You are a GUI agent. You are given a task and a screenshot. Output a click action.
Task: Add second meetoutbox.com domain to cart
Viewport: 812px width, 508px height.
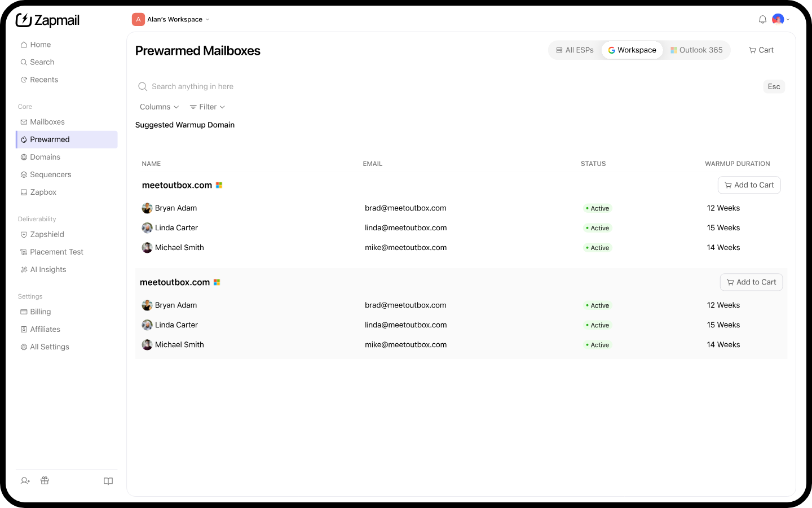[x=752, y=282]
